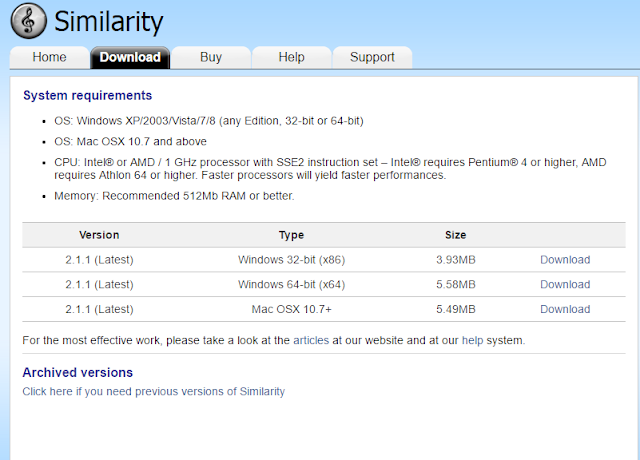Click the Similarity title text

coord(109,21)
